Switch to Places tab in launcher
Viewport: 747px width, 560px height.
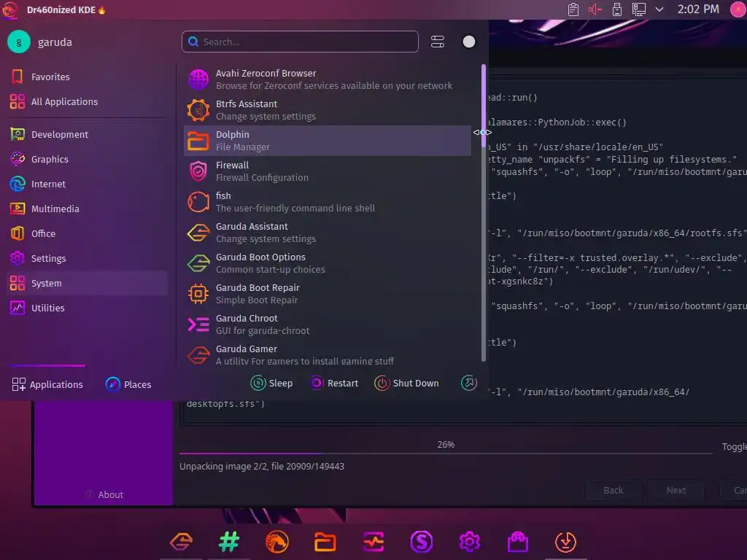click(x=128, y=384)
